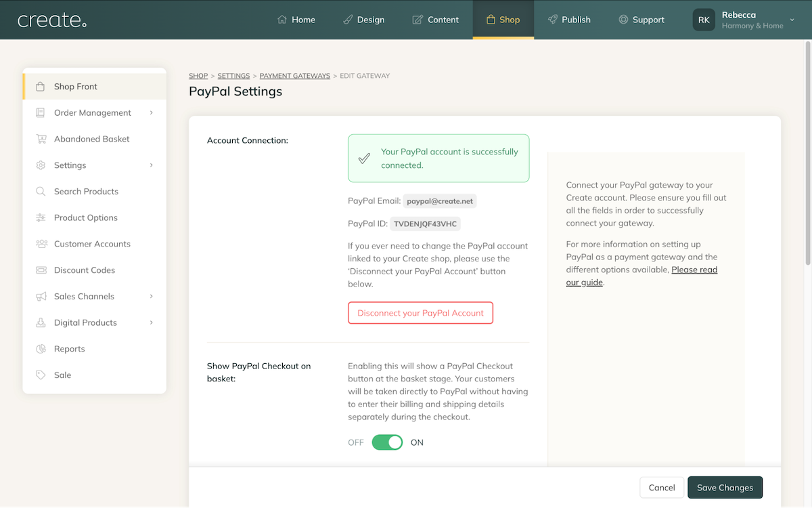This screenshot has height=508, width=812.
Task: Open the Sale page
Action: click(x=95, y=375)
